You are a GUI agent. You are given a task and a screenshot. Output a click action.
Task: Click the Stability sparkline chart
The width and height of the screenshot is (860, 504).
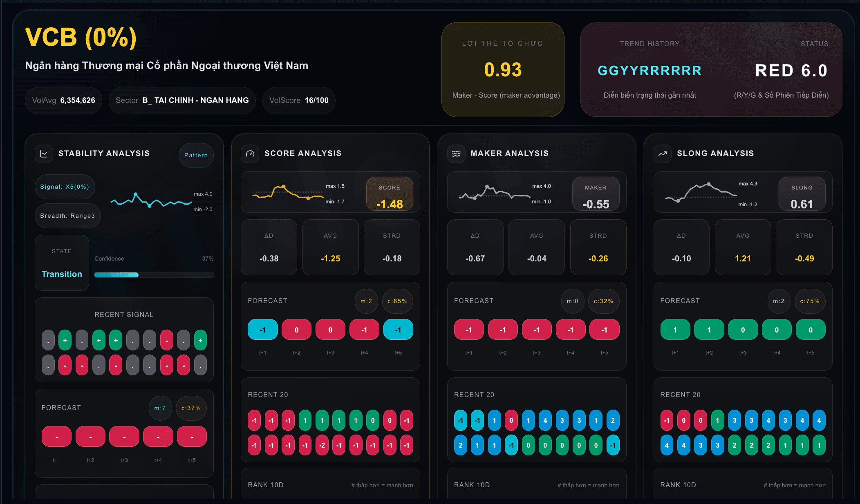[x=151, y=200]
